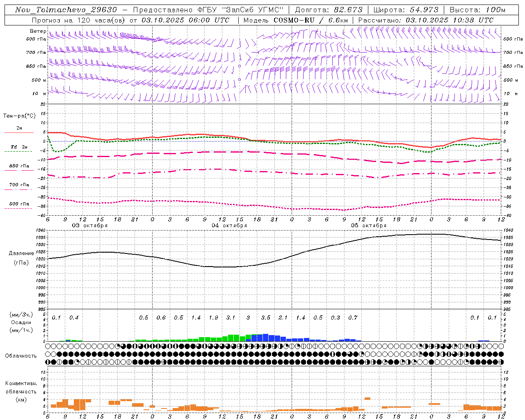This screenshot has height=420, width=525.
Task: Click the 2.1 precipitation value
Action: [283, 318]
